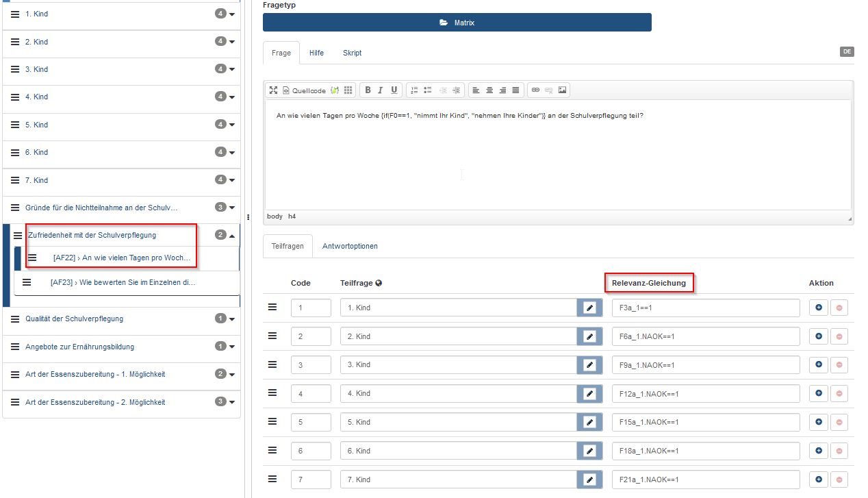The height and width of the screenshot is (498, 868).
Task: Center align the editor text
Action: [489, 90]
